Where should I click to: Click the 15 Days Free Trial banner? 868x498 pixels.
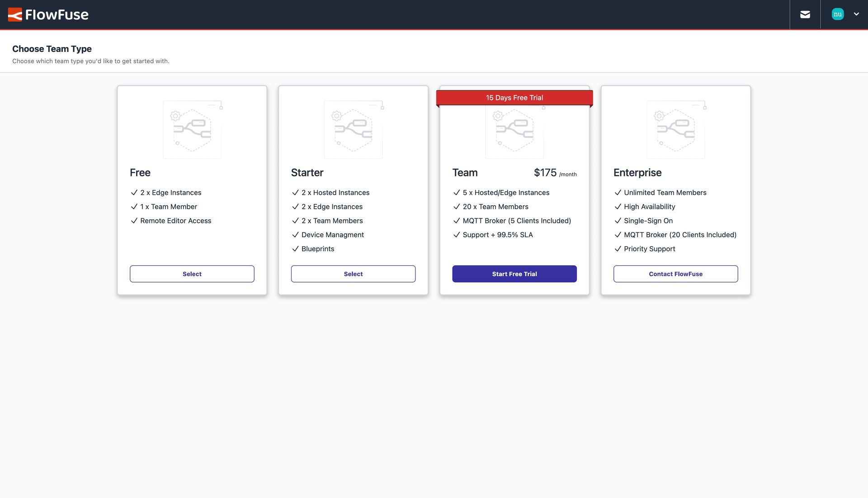point(514,98)
